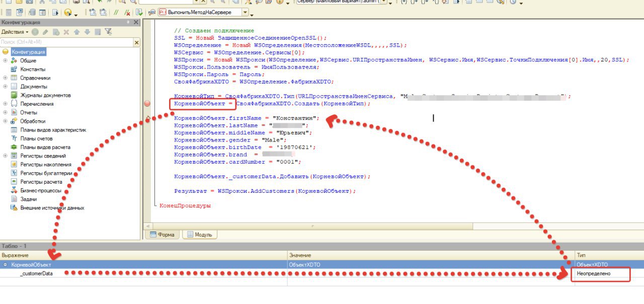This screenshot has height=304, width=644.
Task: Open the Действия dropdown menu
Action: [x=15, y=32]
